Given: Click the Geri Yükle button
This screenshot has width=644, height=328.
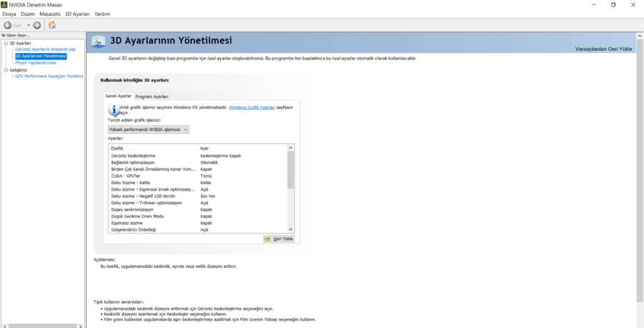Looking at the screenshot, I should point(279,238).
